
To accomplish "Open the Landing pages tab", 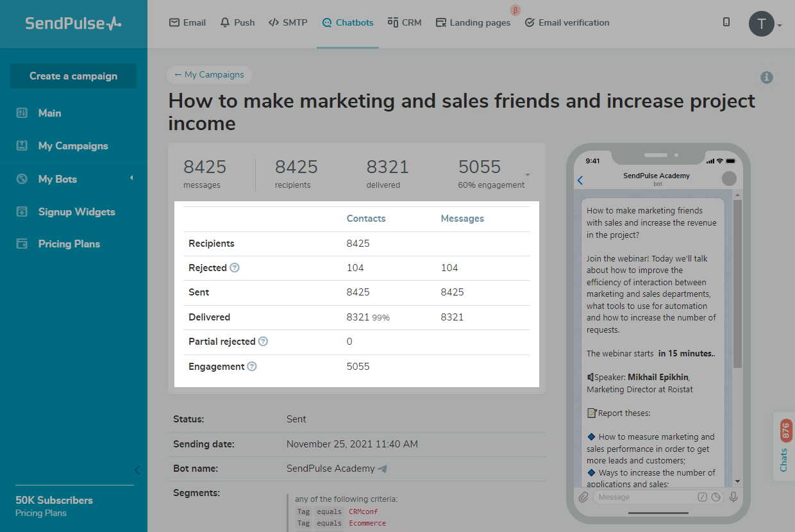I will click(x=473, y=22).
